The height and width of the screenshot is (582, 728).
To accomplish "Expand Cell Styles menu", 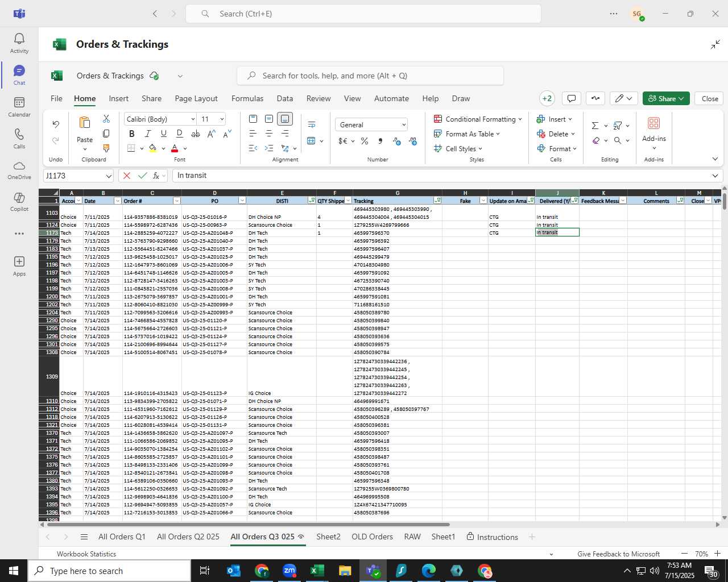I will (x=458, y=148).
